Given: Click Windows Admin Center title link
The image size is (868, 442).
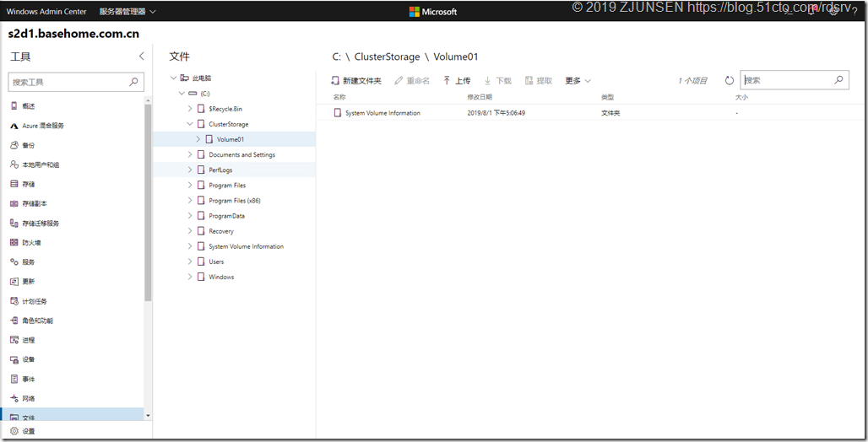Looking at the screenshot, I should click(46, 12).
